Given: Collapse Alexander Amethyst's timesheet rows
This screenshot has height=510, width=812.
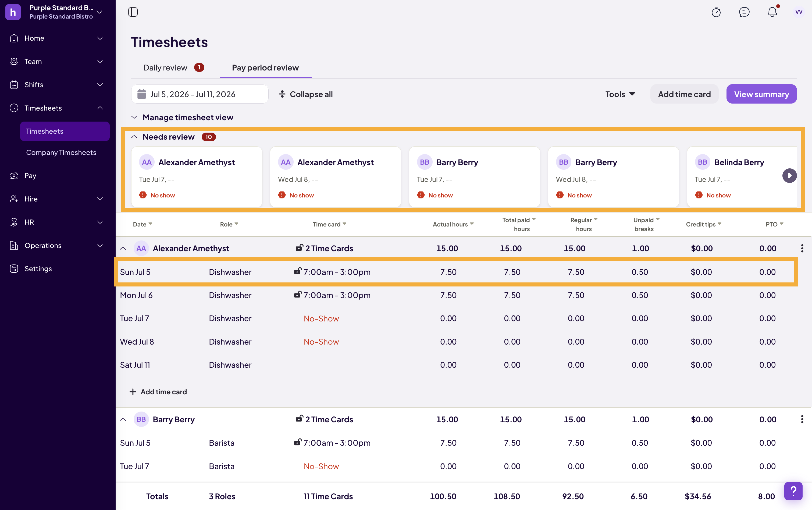Looking at the screenshot, I should [x=123, y=248].
